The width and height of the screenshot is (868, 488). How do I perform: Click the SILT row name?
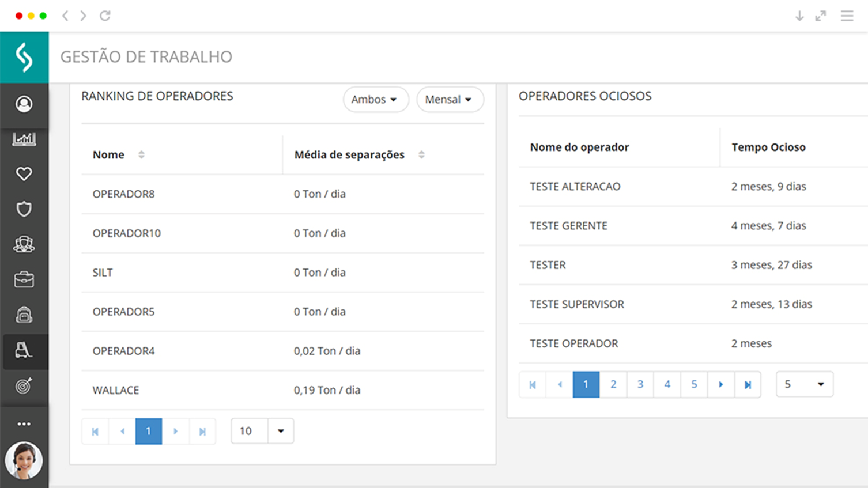pos(103,273)
